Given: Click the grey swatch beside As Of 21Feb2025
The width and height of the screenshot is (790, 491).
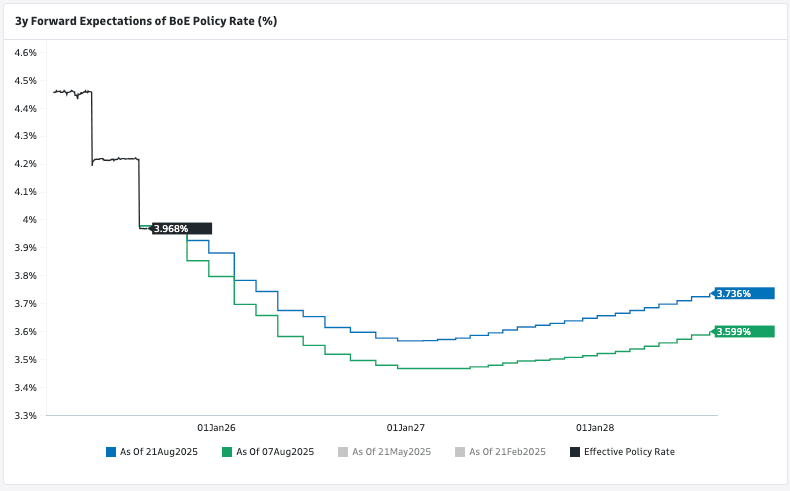Looking at the screenshot, I should (460, 452).
